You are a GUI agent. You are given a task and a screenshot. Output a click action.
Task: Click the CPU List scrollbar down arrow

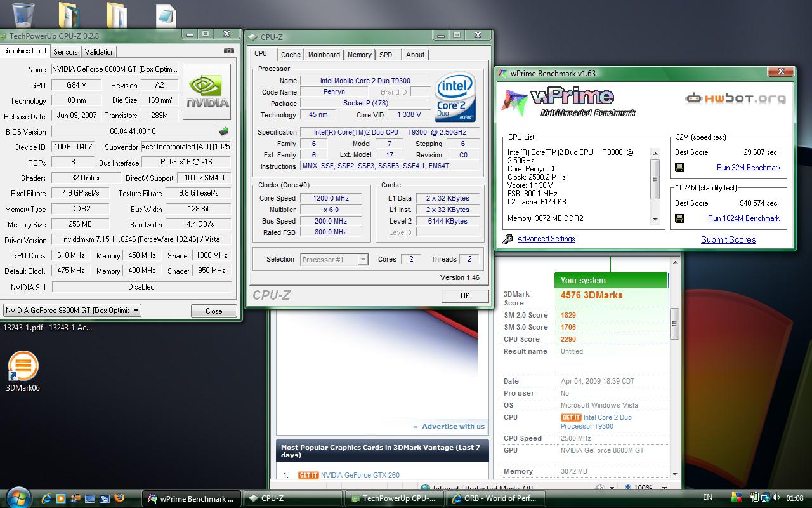coord(655,220)
